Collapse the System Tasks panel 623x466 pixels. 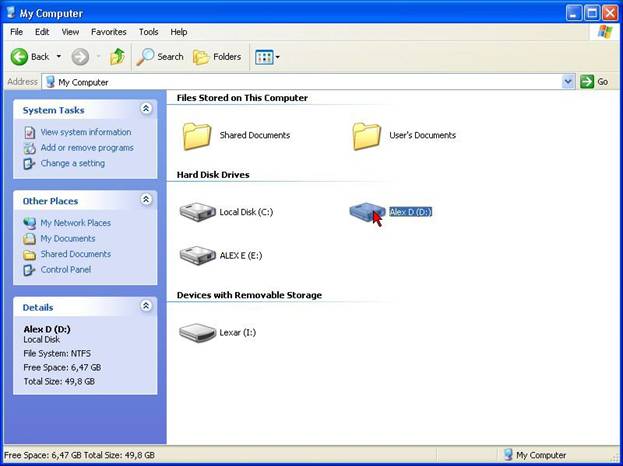click(x=146, y=108)
